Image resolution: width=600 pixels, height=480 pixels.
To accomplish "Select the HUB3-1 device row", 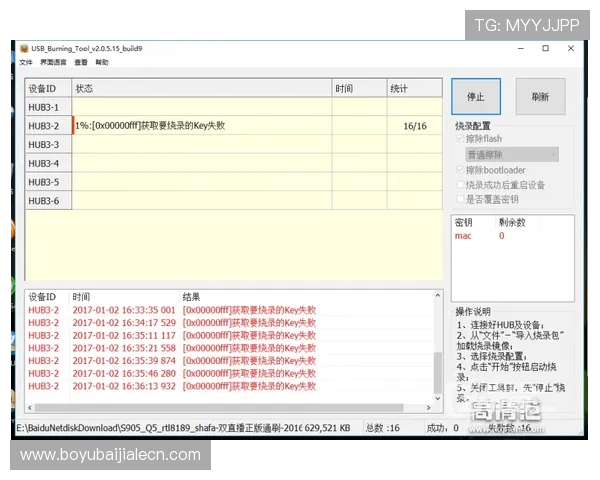I will point(234,107).
